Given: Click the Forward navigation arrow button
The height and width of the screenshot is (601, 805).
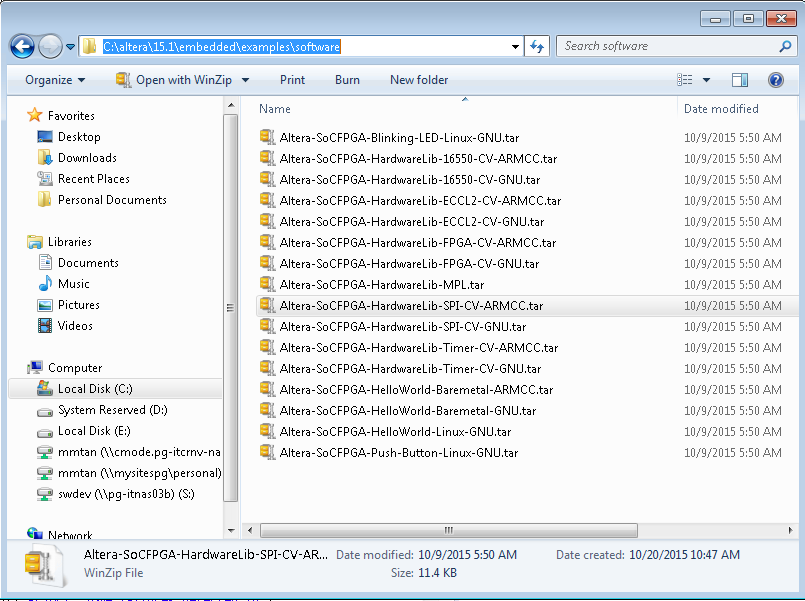Looking at the screenshot, I should [50, 47].
